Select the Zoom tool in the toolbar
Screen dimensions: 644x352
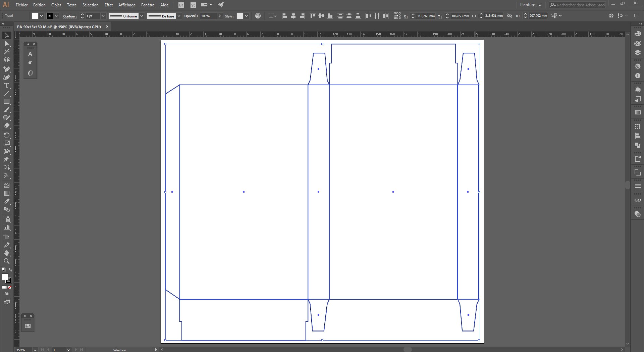coord(7,261)
